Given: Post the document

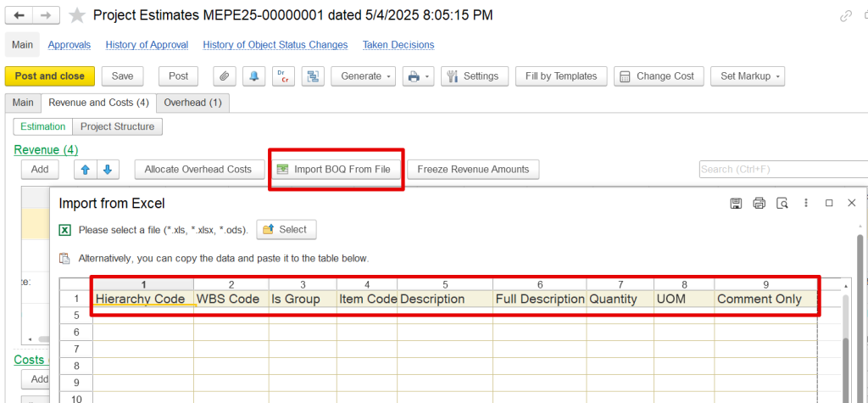Looking at the screenshot, I should point(178,76).
